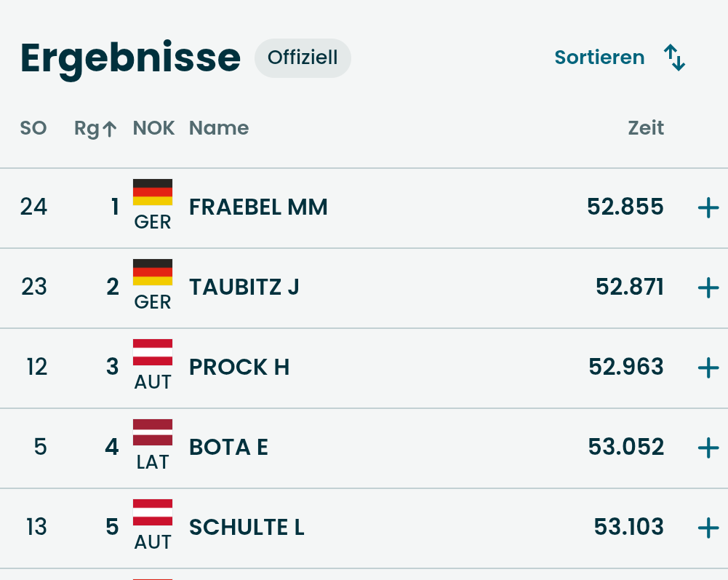Open the Sortieren sort options
728x580 pixels.
(x=599, y=57)
